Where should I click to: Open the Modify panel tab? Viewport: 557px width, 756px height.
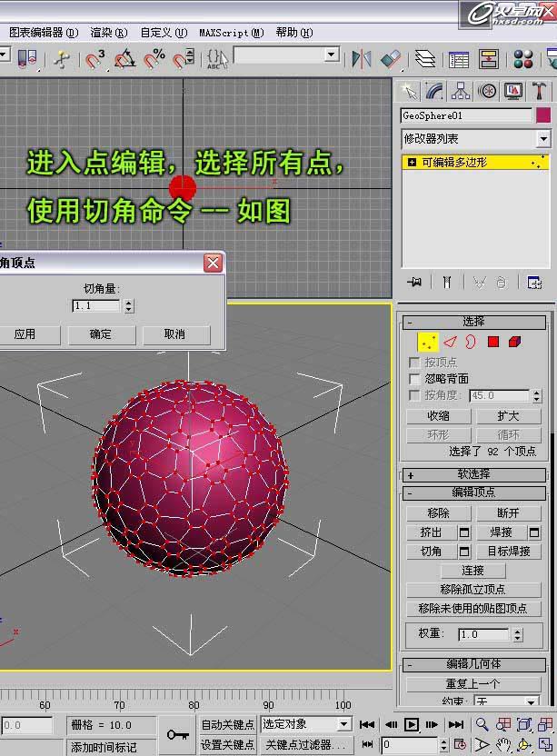point(434,91)
